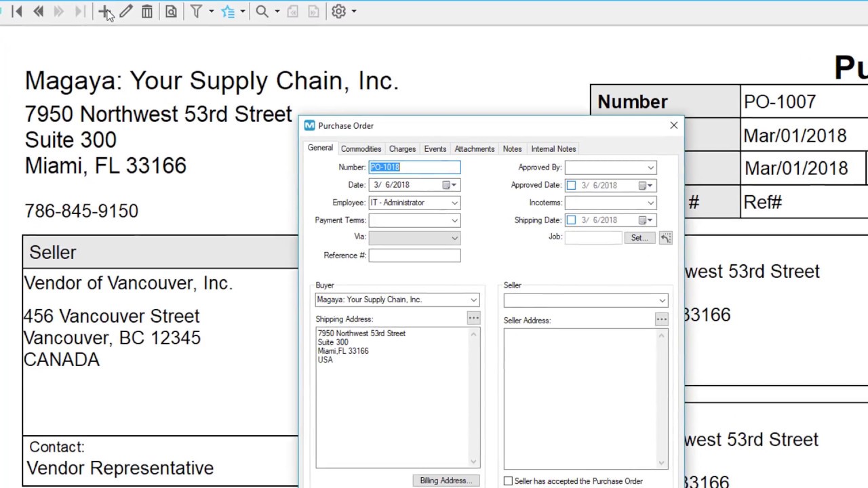Switch to the Commodities tab
The height and width of the screenshot is (488, 868).
361,149
